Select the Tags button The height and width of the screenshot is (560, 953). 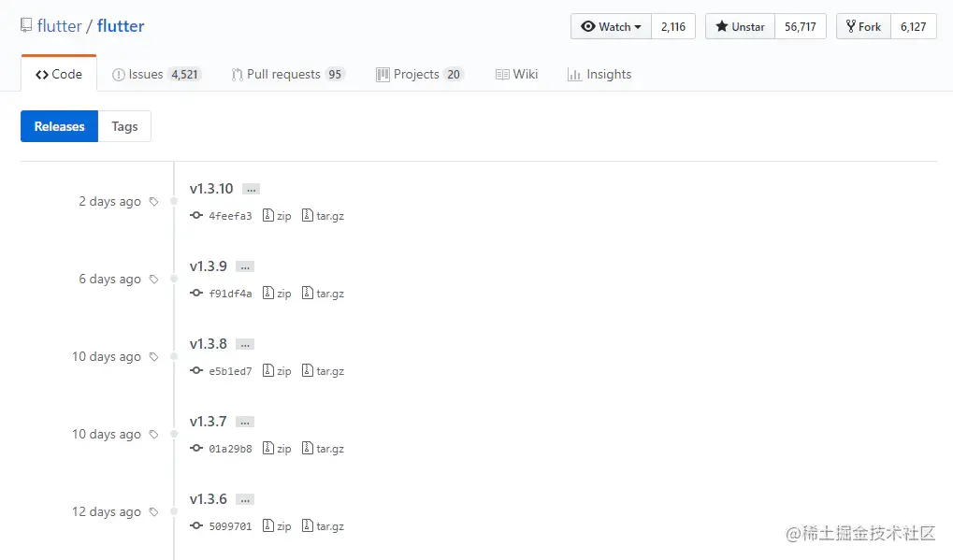124,126
